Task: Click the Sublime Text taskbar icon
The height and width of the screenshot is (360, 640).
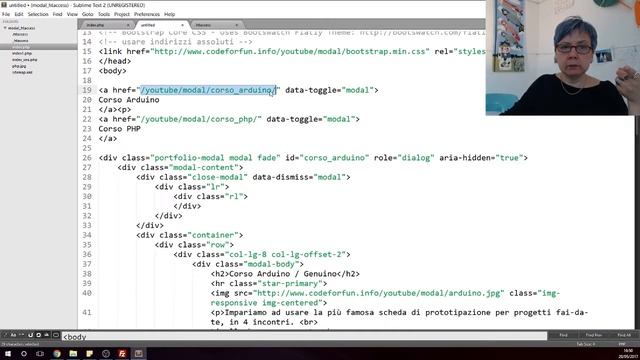Action: (139, 353)
